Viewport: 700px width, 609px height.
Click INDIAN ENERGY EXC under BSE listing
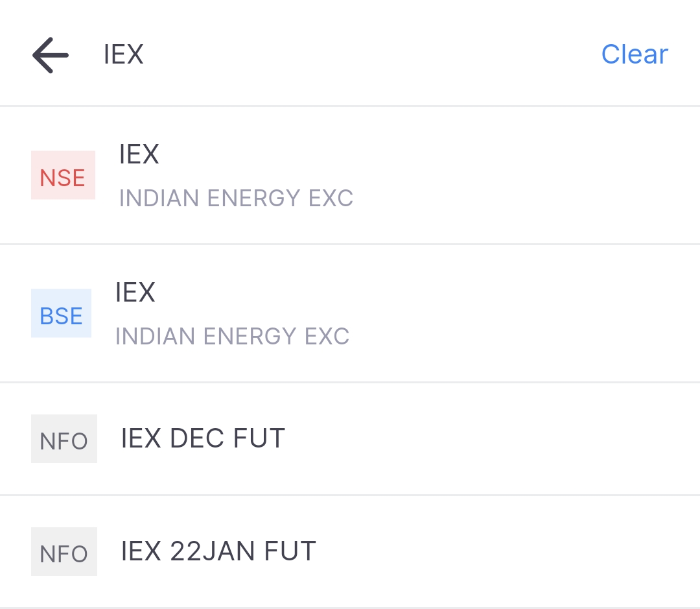tap(232, 336)
